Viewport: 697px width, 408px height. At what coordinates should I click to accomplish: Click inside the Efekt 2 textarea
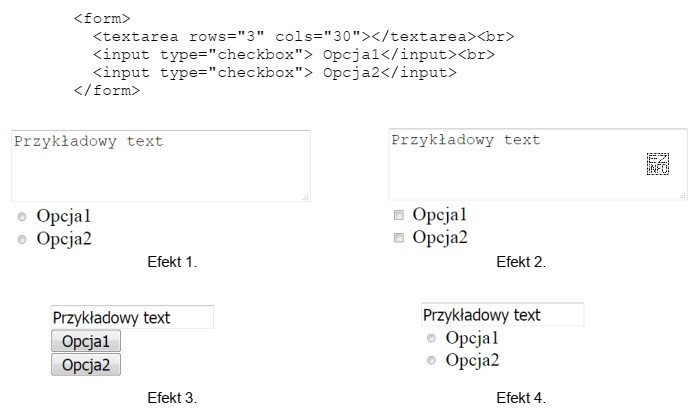pyautogui.click(x=520, y=168)
